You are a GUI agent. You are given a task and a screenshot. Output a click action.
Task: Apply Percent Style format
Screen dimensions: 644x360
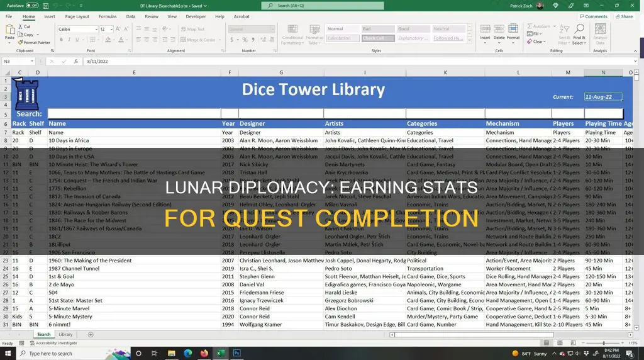[245, 40]
